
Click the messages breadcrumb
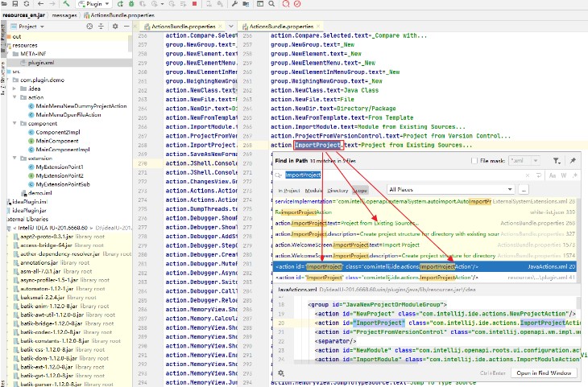coord(64,15)
